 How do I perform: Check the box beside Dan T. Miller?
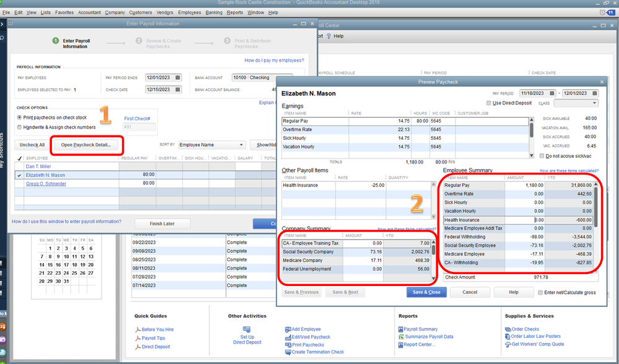click(x=19, y=167)
